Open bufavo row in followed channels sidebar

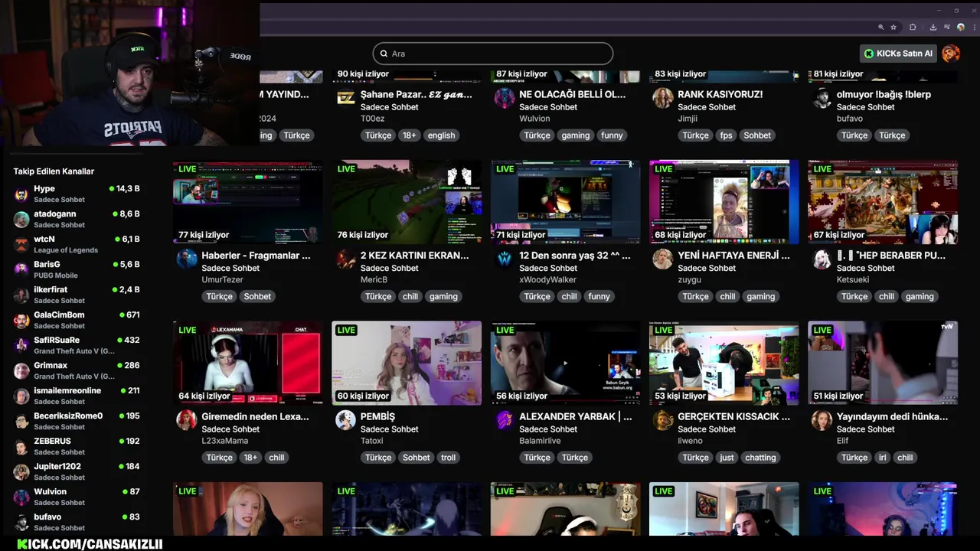coord(77,523)
